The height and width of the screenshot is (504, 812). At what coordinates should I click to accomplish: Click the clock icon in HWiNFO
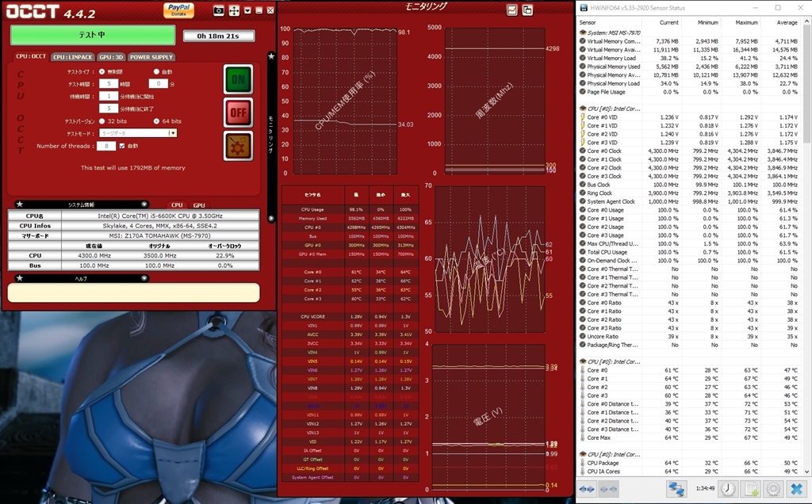tap(728, 488)
